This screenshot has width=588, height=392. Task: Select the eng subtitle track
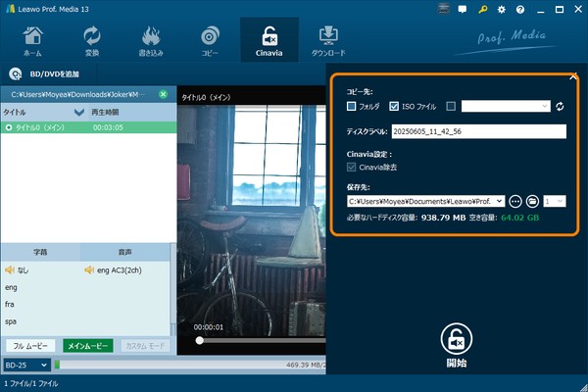click(11, 287)
